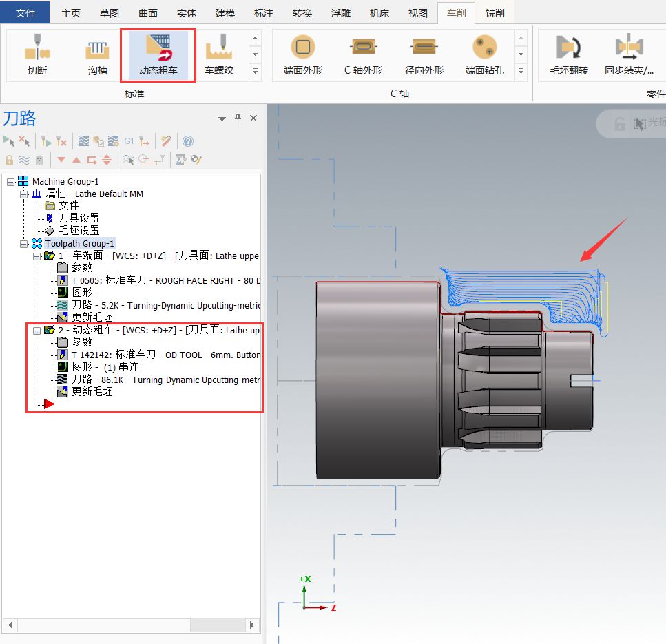Switch to the 铣削 tab
This screenshot has height=644, width=666.
[x=495, y=13]
